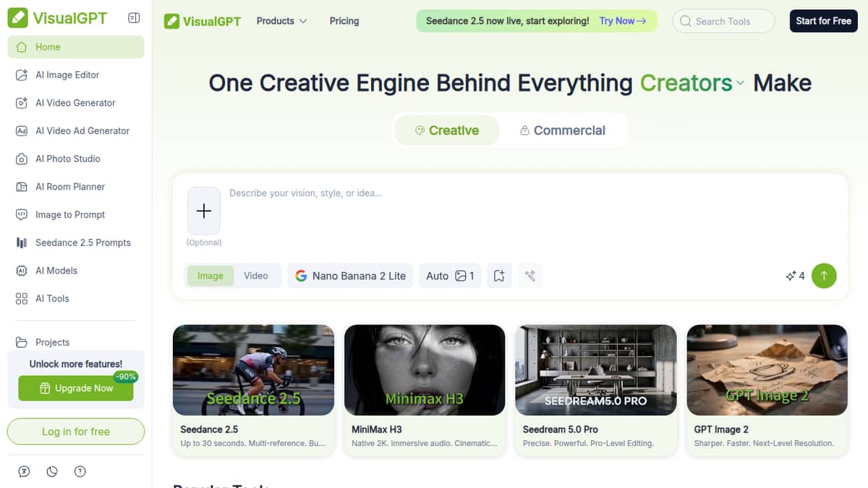Click the Seedance 2.5 card title
The height and width of the screenshot is (488, 868).
[208, 429]
